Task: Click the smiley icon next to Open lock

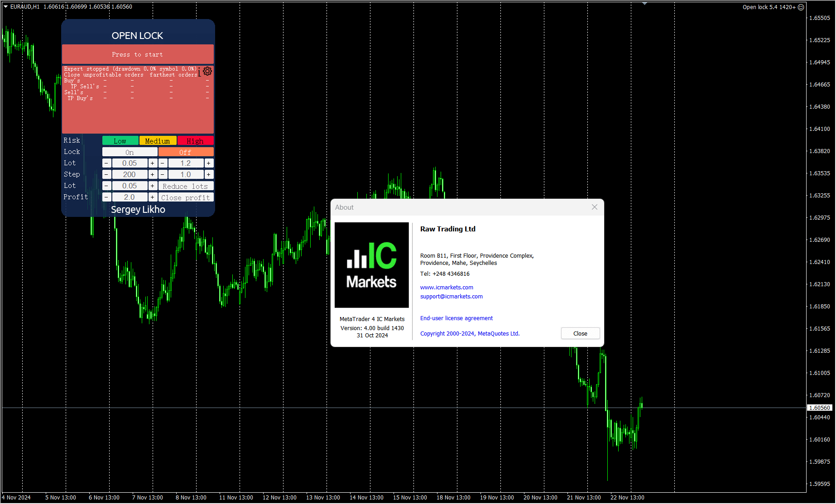Action: 801,7
